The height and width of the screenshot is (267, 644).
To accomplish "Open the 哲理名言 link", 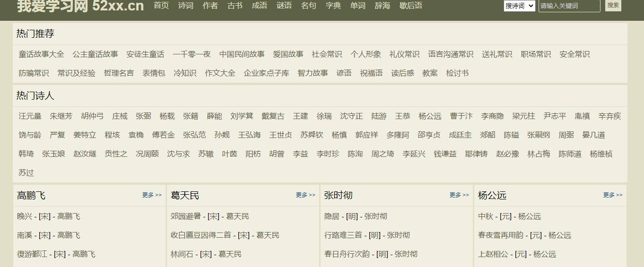I will tap(119, 73).
